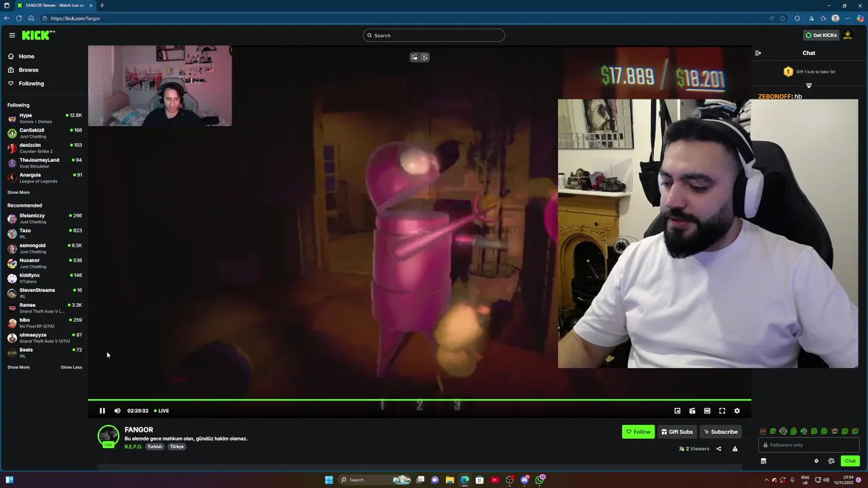868x488 pixels.
Task: Open the chat shop icon
Action: tap(764, 461)
